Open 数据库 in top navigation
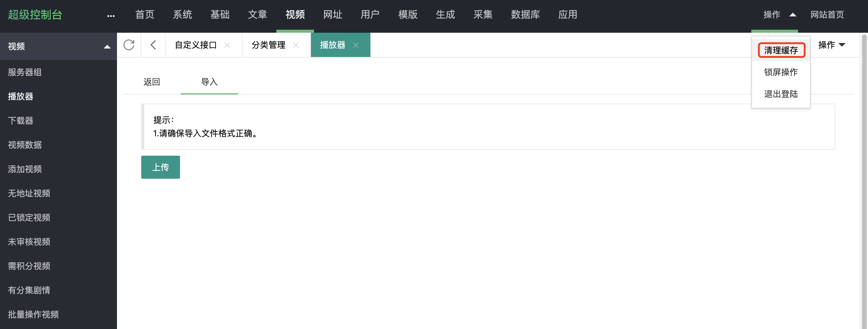This screenshot has width=868, height=329. tap(525, 15)
